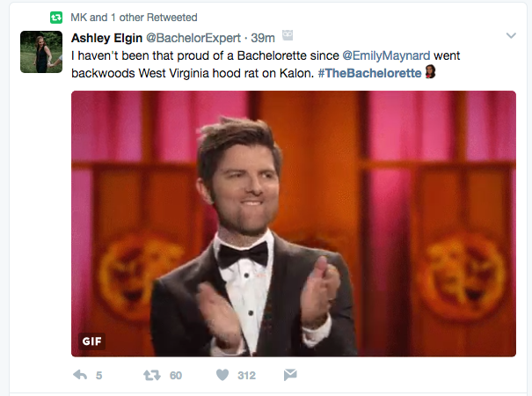532x396 pixels.
Task: Click the direct message envelope icon
Action: point(290,375)
